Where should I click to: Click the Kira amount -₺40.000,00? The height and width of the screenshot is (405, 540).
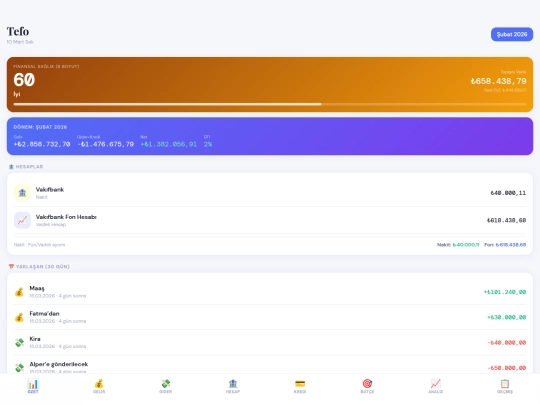tap(507, 343)
